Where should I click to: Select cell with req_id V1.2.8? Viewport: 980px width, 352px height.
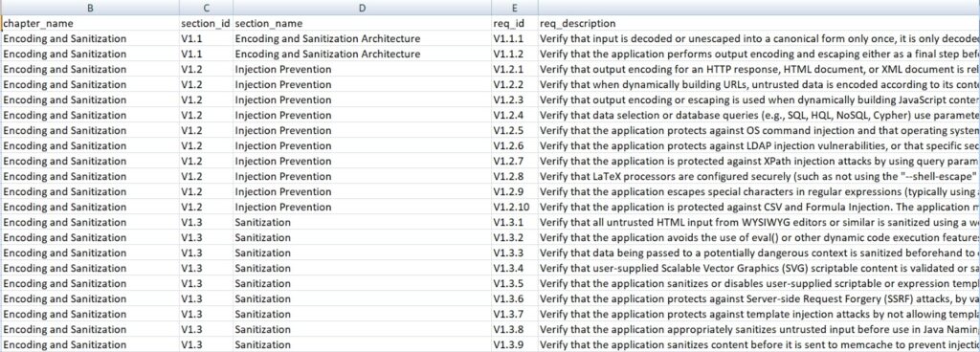[x=514, y=176]
